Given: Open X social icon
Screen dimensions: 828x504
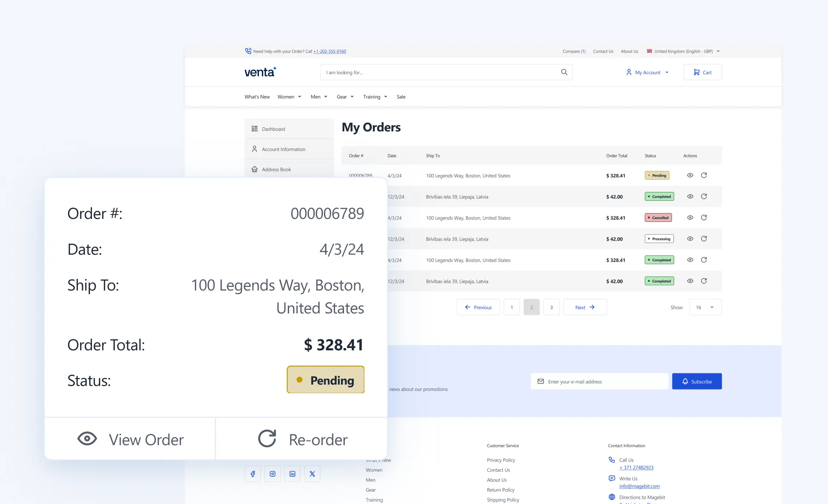Looking at the screenshot, I should [312, 474].
